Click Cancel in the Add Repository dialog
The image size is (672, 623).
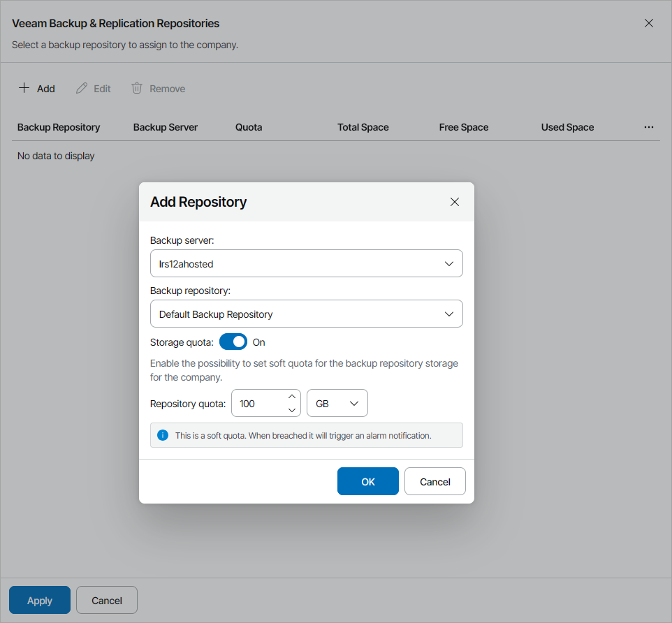tap(434, 481)
